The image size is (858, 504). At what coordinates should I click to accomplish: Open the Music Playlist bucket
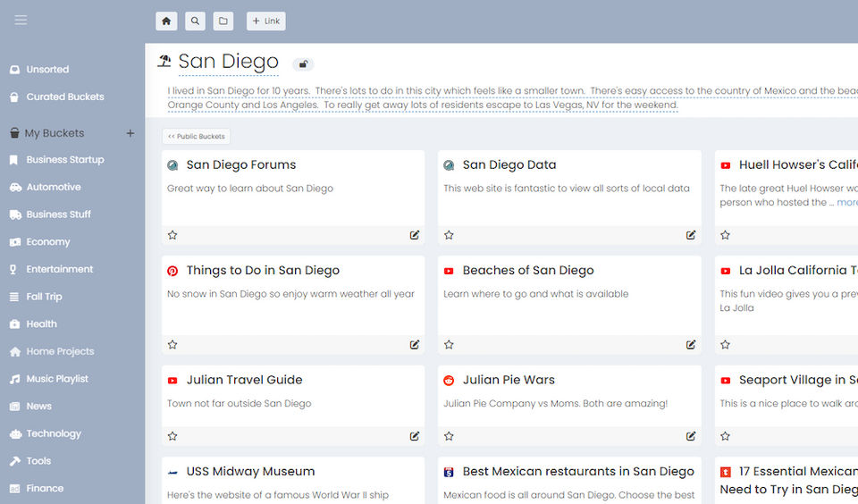tap(57, 379)
